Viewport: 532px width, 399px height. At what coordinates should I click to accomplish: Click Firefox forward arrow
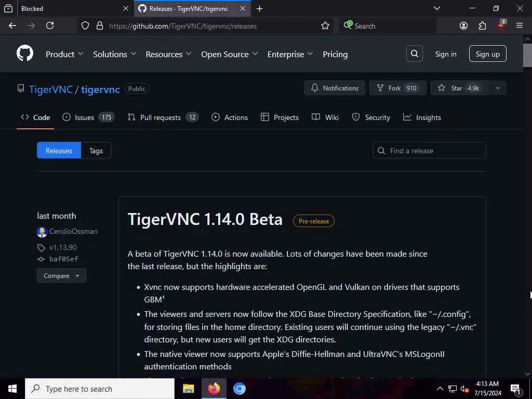(x=31, y=26)
